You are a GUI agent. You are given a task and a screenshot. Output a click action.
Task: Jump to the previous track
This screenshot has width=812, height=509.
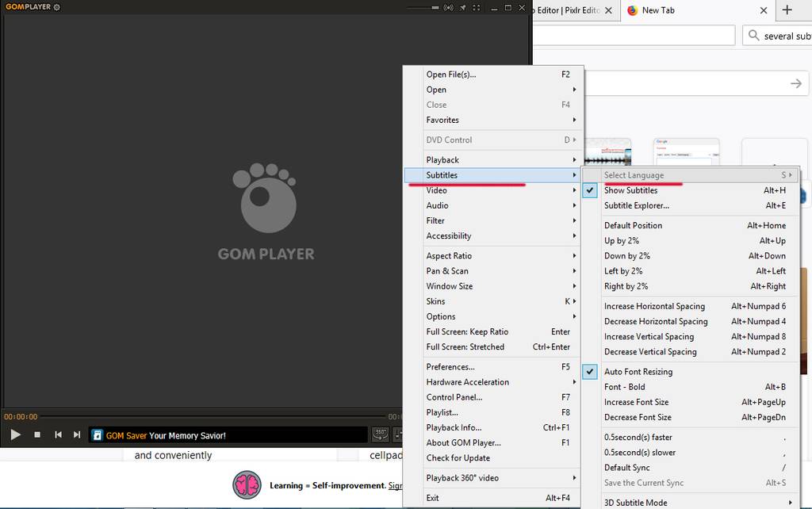(58, 435)
